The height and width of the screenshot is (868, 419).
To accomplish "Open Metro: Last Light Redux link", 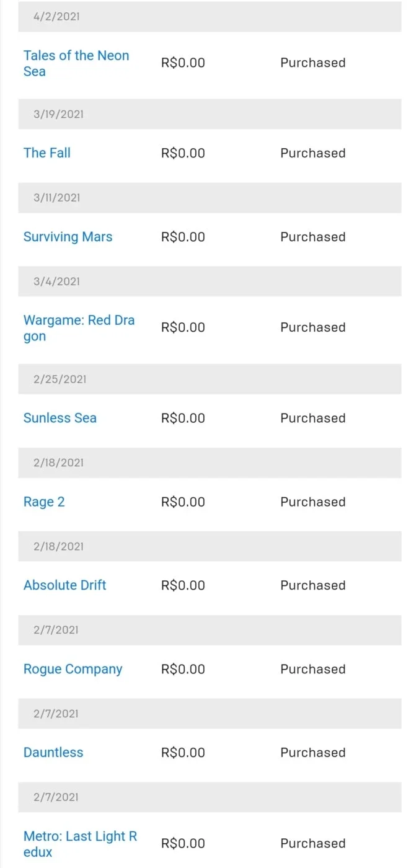I will pyautogui.click(x=80, y=844).
